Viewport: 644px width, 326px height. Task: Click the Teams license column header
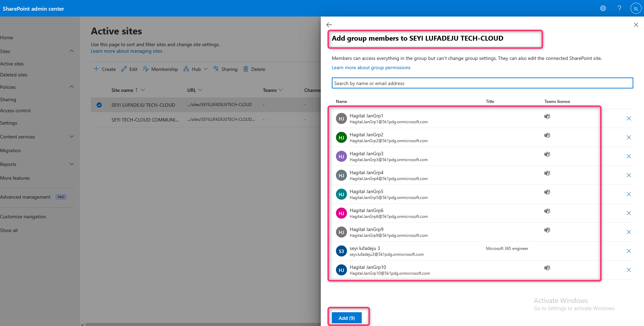557,102
